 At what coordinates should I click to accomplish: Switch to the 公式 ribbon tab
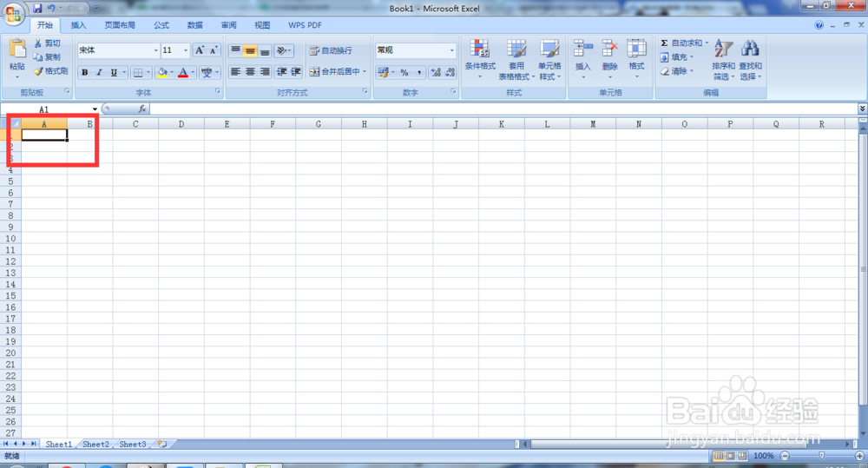161,25
